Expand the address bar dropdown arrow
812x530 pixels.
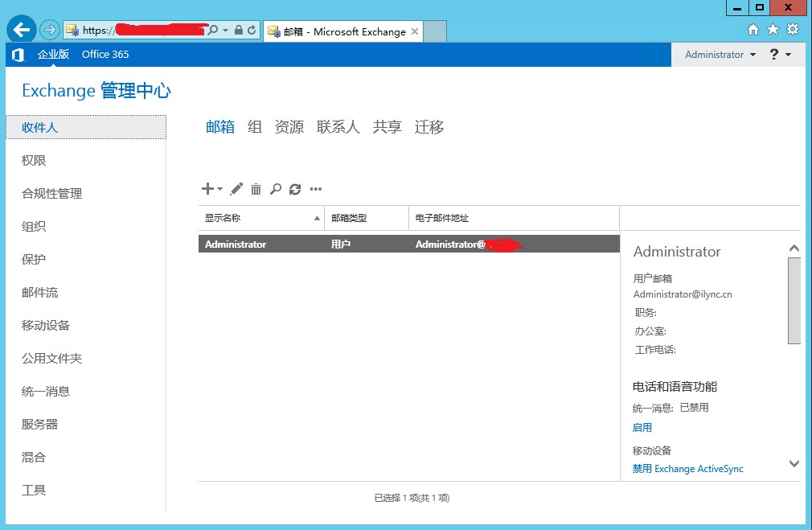point(225,31)
